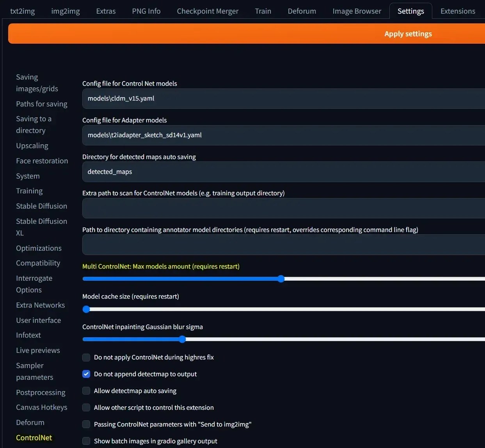The width and height of the screenshot is (485, 448).
Task: Check Passing ControlNet parameters with Send to img2img
Action: (x=86, y=424)
